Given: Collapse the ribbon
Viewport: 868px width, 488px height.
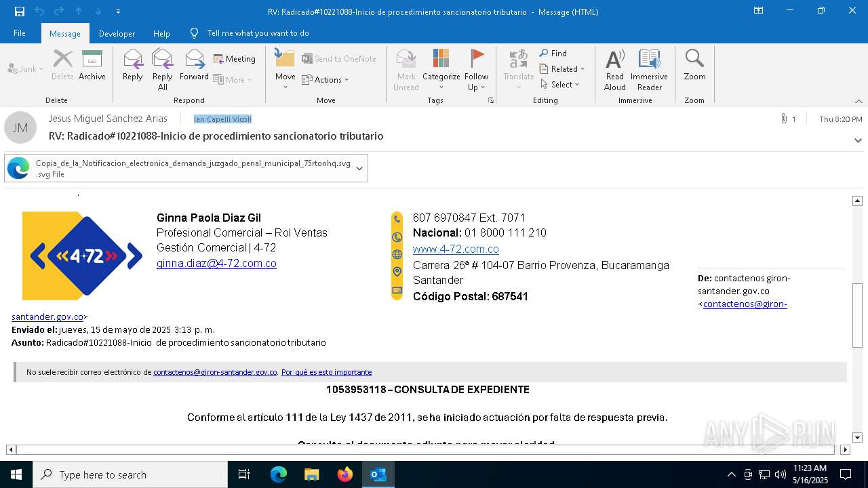Looking at the screenshot, I should point(859,101).
